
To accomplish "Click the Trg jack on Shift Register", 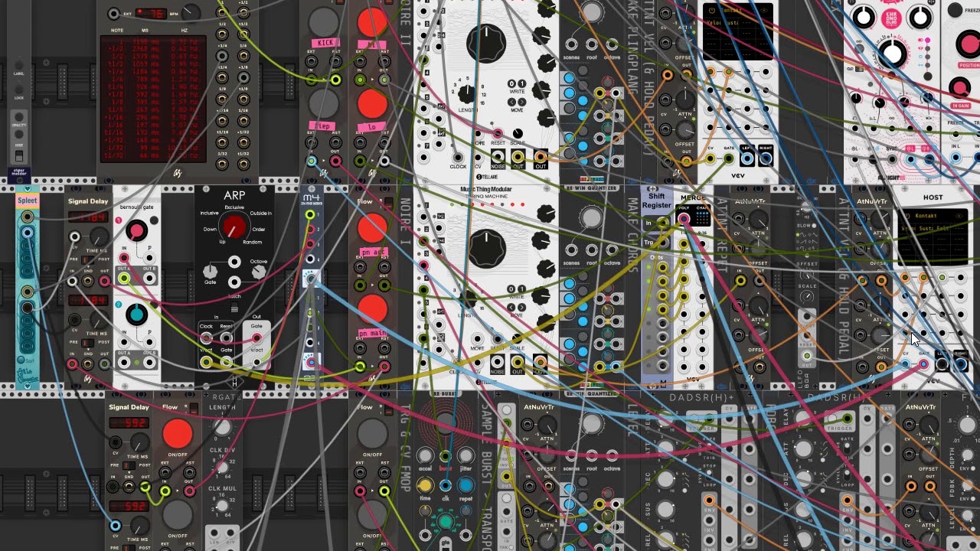I will [x=663, y=243].
